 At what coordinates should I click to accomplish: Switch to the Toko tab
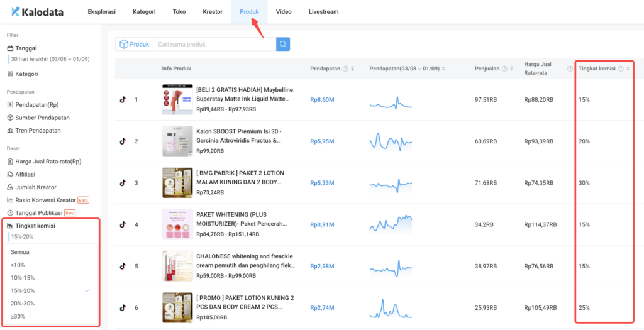click(179, 11)
